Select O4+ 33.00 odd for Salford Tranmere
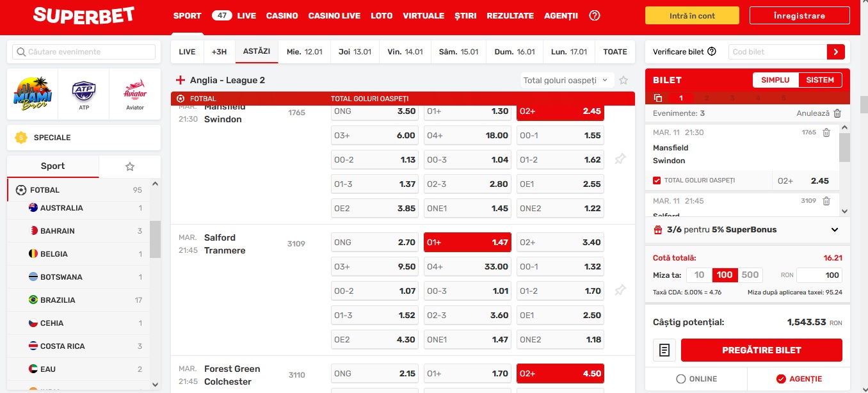Image resolution: width=868 pixels, height=393 pixels. (x=467, y=267)
